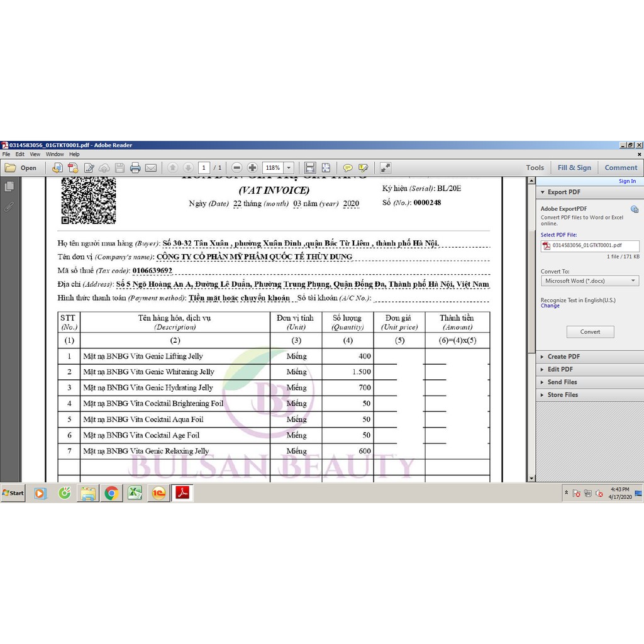
Task: Open the attachments paperclip panel
Action: pyautogui.click(x=9, y=206)
